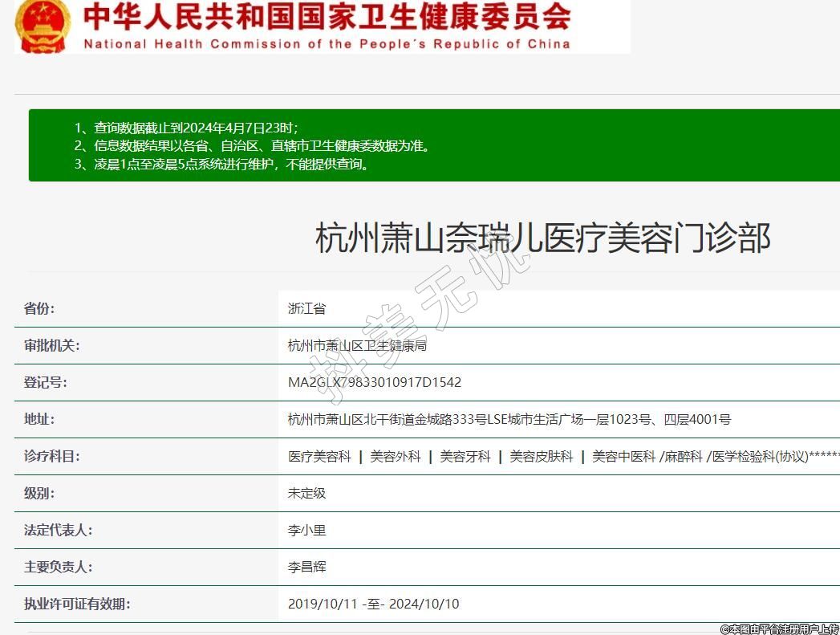The image size is (840, 635).
Task: Click the province value 浙江省
Action: pos(306,309)
